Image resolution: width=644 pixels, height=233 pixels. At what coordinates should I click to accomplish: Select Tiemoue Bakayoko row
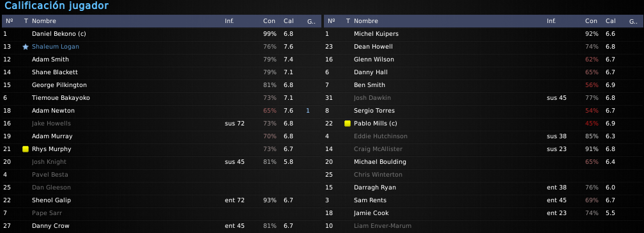[162, 98]
